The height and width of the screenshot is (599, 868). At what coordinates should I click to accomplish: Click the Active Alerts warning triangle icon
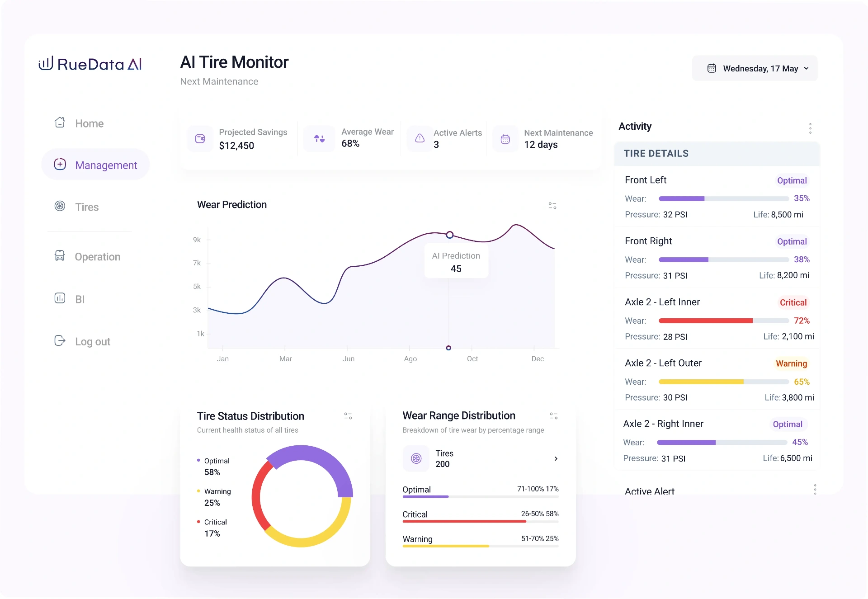click(x=420, y=138)
